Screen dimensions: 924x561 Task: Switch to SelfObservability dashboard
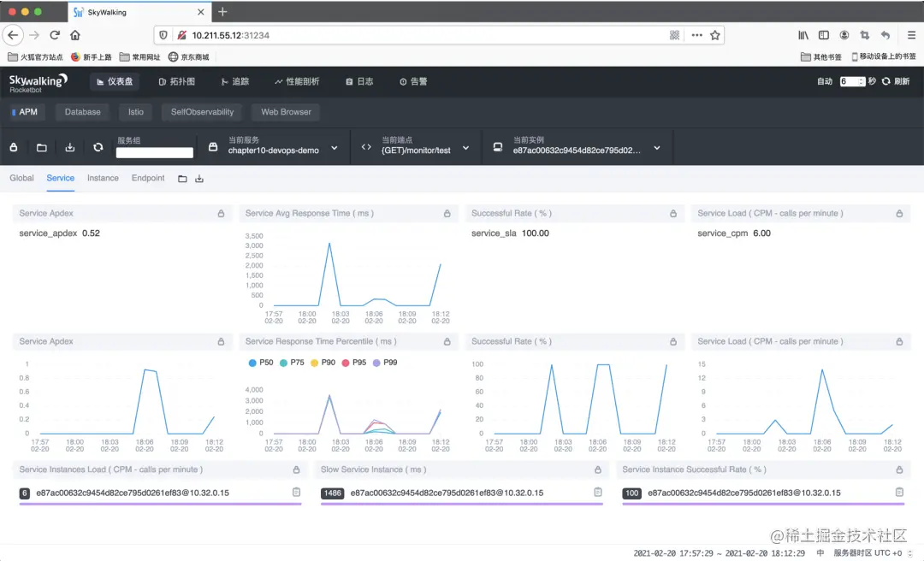click(x=202, y=112)
